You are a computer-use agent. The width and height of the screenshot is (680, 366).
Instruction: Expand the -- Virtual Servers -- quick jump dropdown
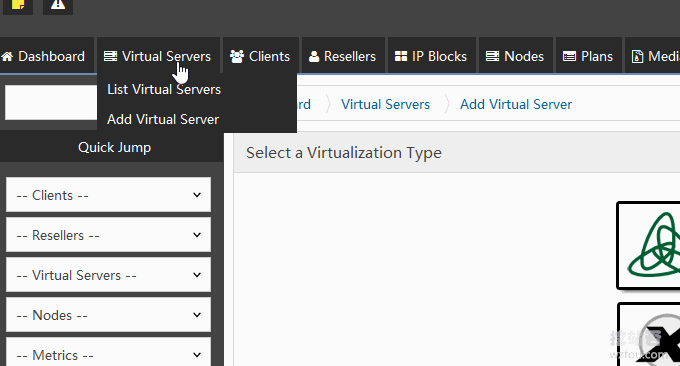[108, 274]
